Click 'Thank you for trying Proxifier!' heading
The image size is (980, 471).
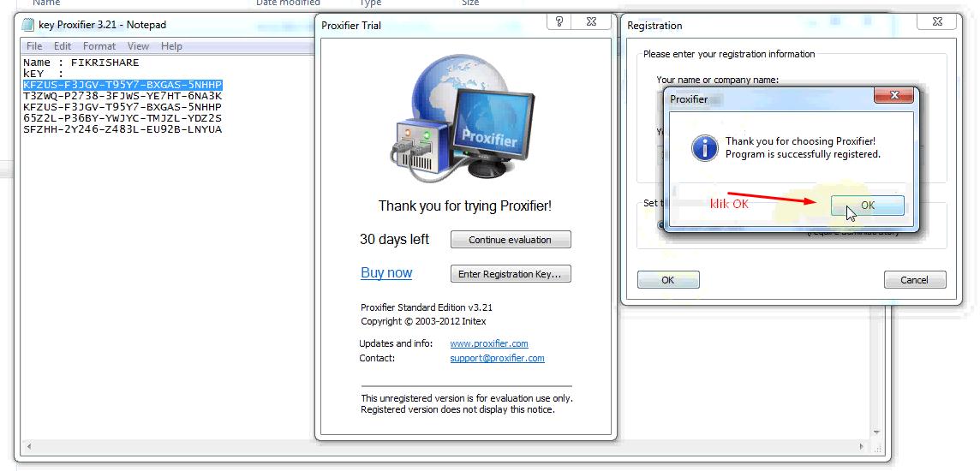tap(465, 206)
